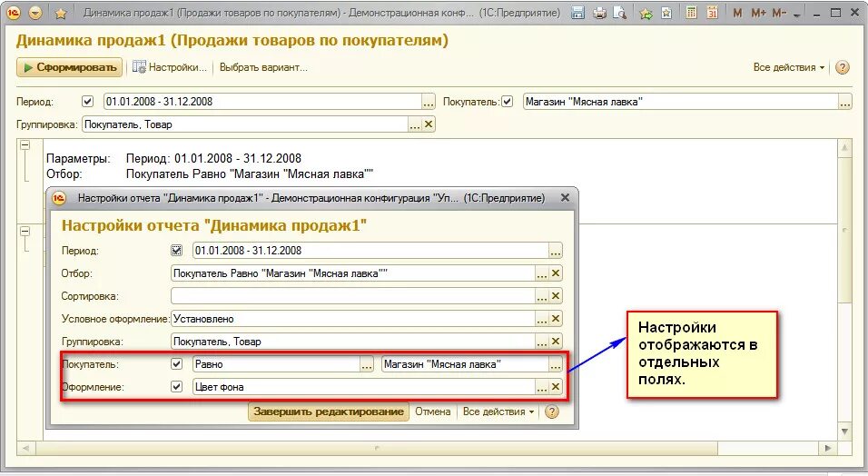
Task: Click period field in settings dialog
Action: click(x=370, y=251)
